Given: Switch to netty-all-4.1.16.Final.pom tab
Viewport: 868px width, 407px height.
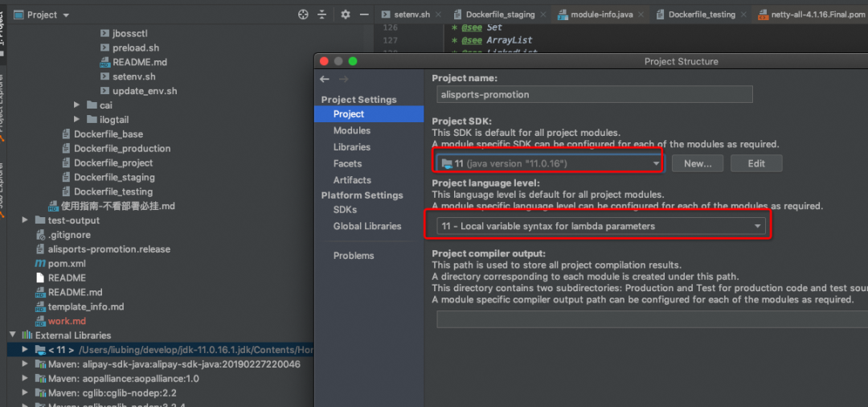Looking at the screenshot, I should point(813,15).
